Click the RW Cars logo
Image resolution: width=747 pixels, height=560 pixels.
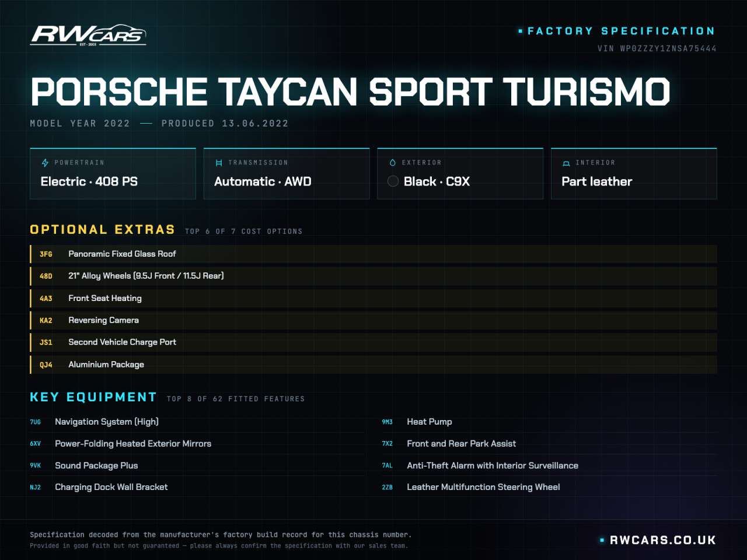tap(88, 36)
